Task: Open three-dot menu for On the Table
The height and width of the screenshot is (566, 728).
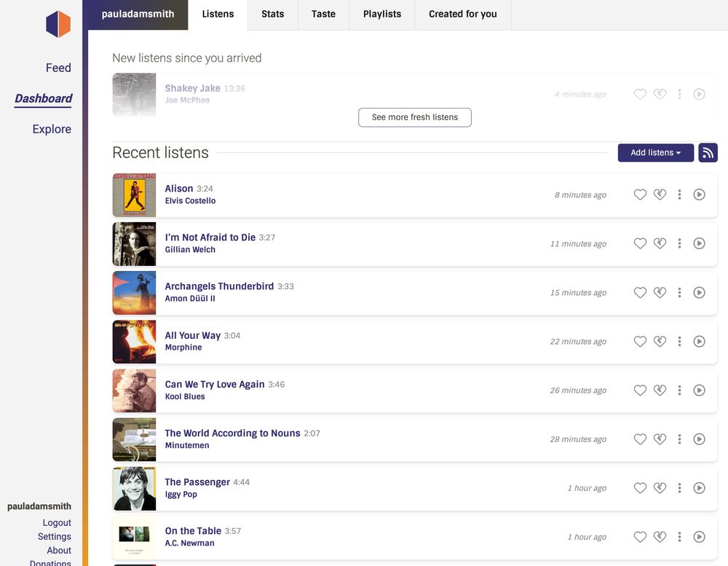Action: (679, 537)
